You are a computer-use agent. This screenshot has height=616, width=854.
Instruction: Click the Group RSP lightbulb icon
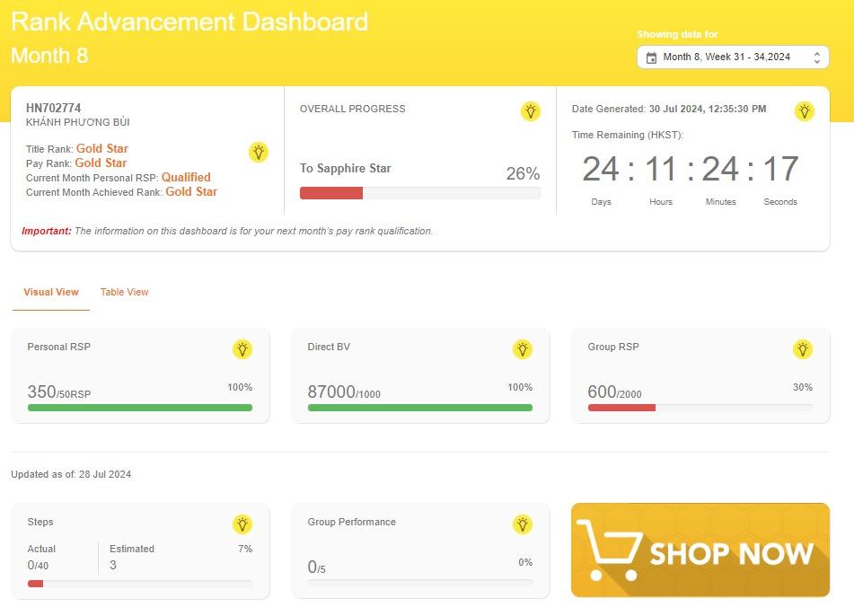803,349
